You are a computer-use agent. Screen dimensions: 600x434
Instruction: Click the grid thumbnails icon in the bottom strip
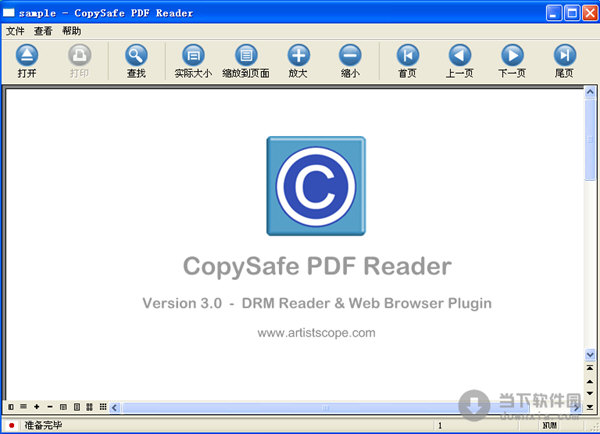pos(103,406)
